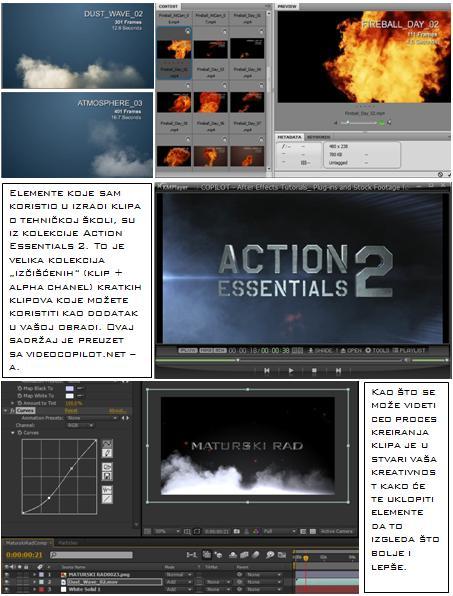The image size is (453, 596).
Task: Stop playback in KMPlayer
Action: pyautogui.click(x=314, y=370)
